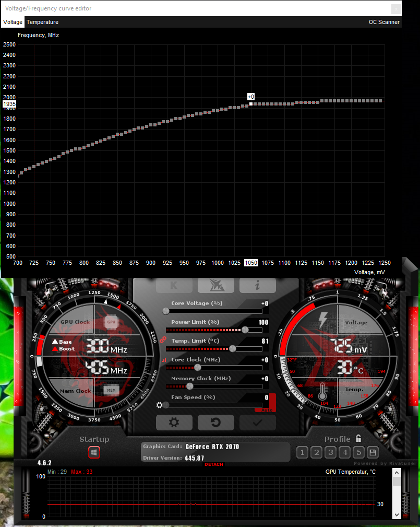Screen dimensions: 420x527
Task: Click the Power Limit slider handle
Action: click(245, 330)
